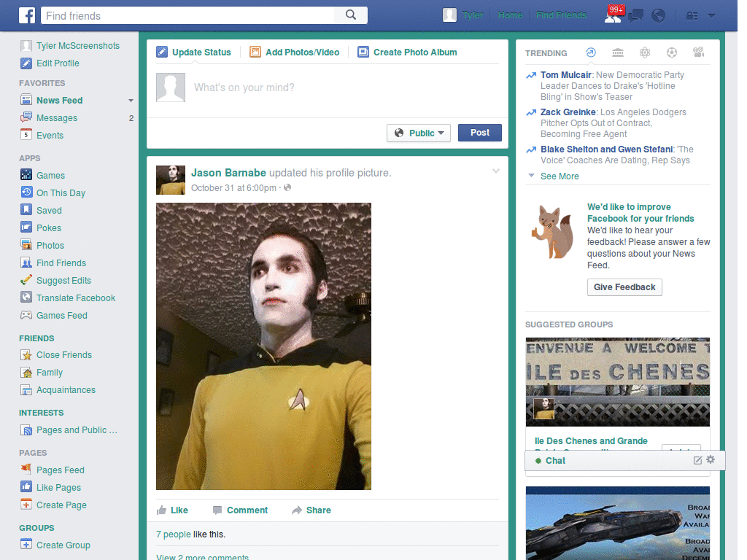Click the Pokes icon in sidebar
The width and height of the screenshot is (747, 560).
(26, 227)
